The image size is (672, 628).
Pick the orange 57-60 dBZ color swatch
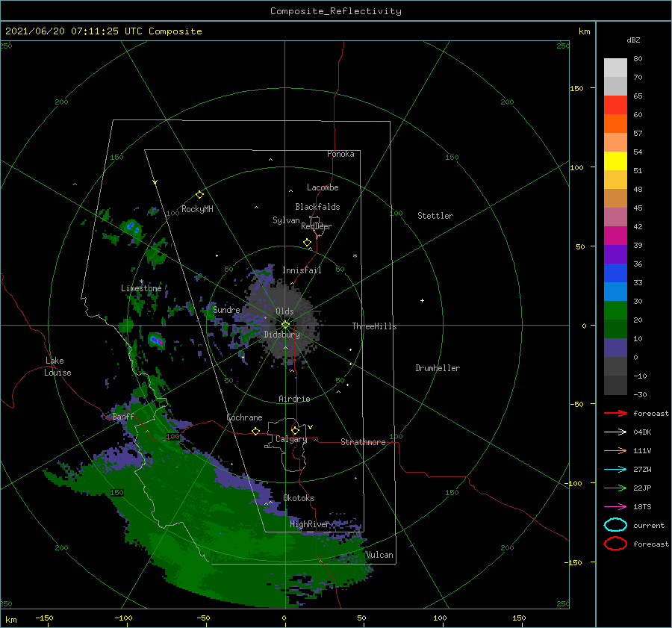[x=615, y=123]
